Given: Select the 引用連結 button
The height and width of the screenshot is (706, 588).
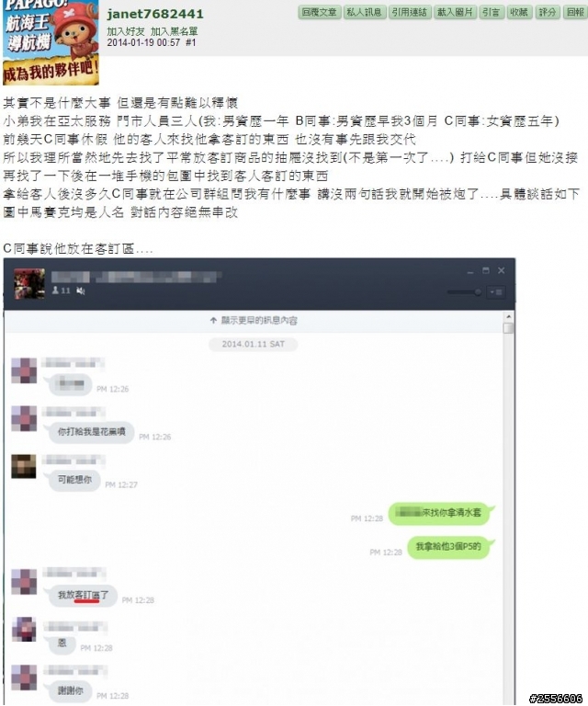Looking at the screenshot, I should pyautogui.click(x=410, y=12).
